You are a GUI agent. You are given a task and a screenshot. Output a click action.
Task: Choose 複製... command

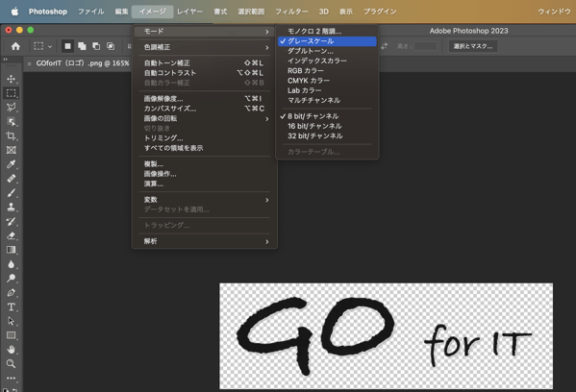[205, 164]
